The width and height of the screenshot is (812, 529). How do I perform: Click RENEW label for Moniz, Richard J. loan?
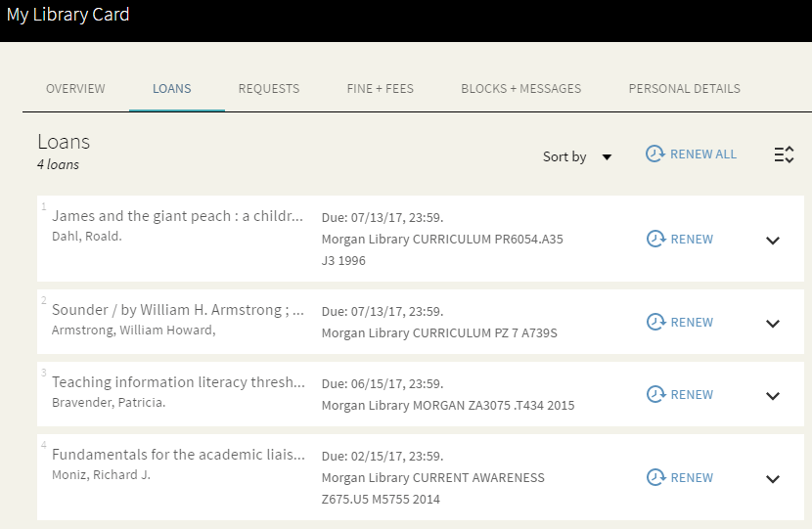coord(692,478)
